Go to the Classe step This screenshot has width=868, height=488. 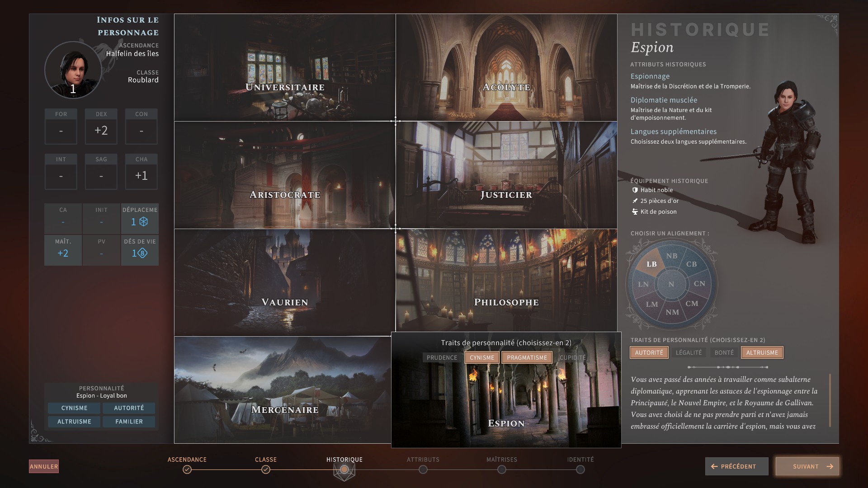[266, 469]
